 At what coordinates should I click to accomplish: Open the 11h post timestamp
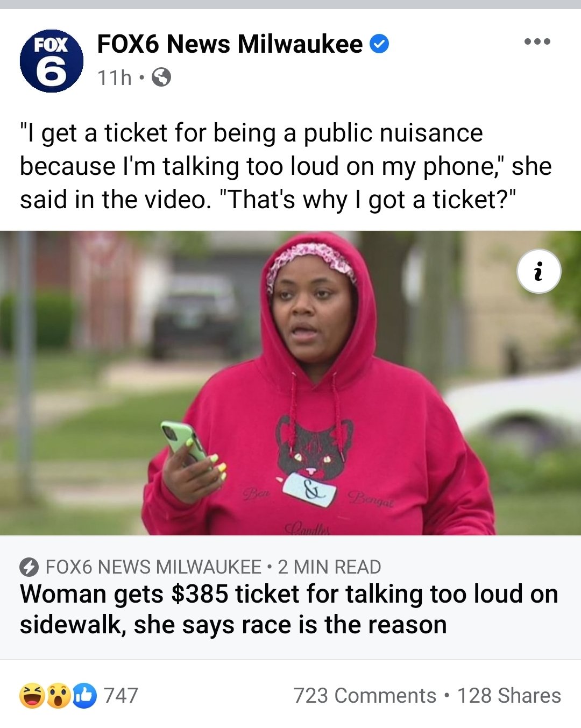(x=114, y=78)
